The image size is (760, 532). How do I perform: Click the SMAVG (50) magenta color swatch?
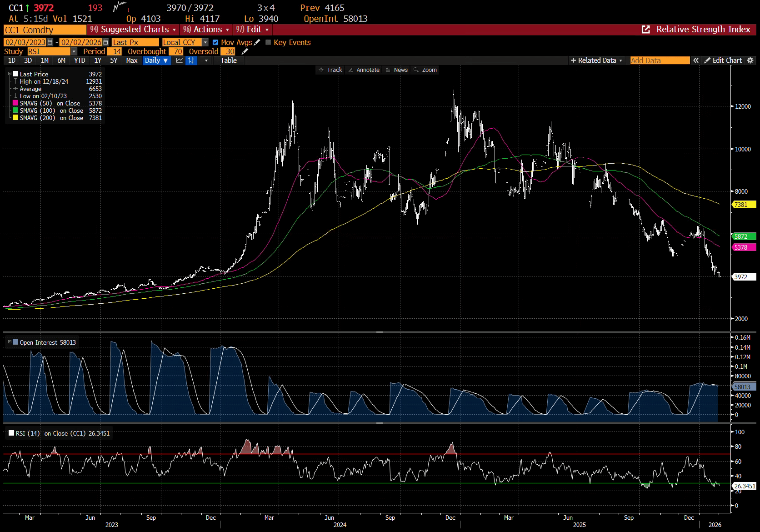[x=15, y=103]
